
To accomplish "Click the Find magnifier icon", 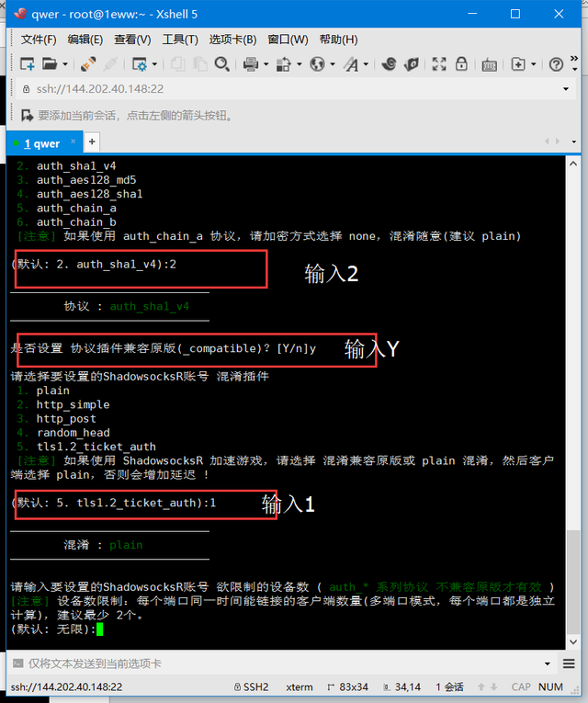I will (x=221, y=64).
